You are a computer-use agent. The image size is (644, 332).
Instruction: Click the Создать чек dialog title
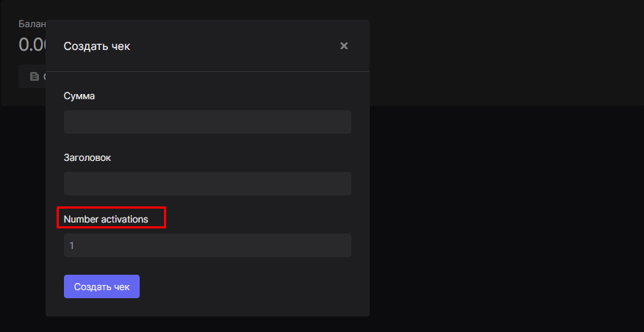pos(97,46)
